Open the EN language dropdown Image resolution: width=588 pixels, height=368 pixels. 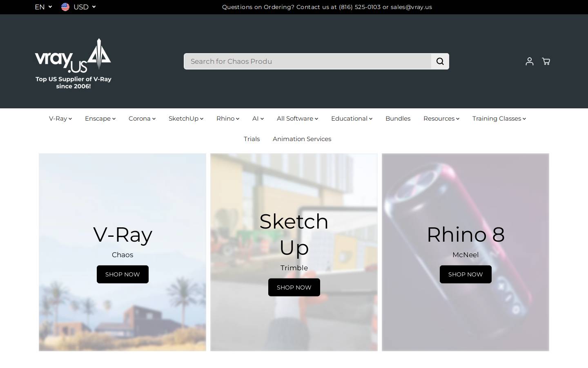click(x=44, y=7)
